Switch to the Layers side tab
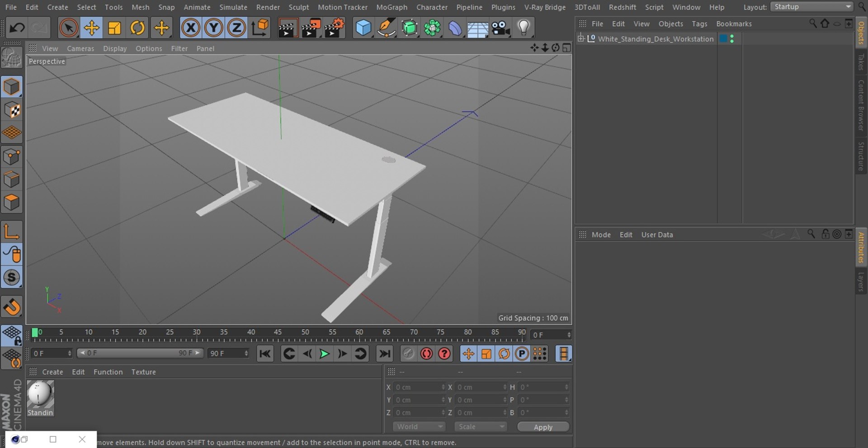 (861, 282)
